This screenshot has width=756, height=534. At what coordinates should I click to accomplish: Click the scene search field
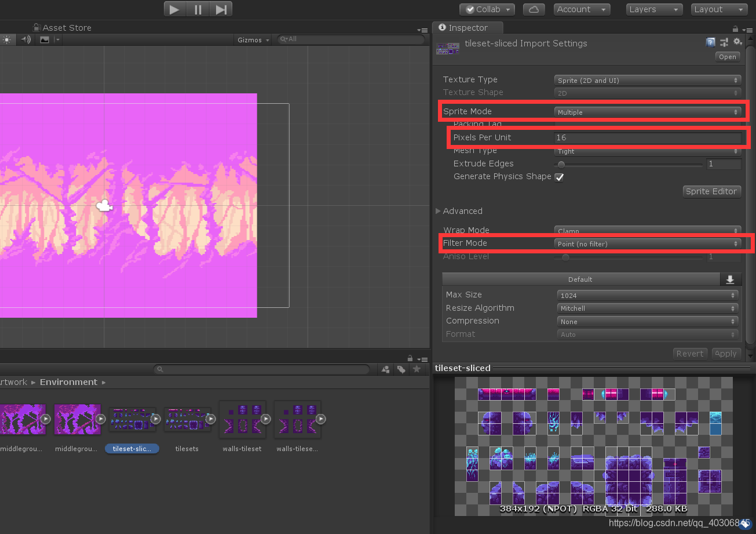350,39
